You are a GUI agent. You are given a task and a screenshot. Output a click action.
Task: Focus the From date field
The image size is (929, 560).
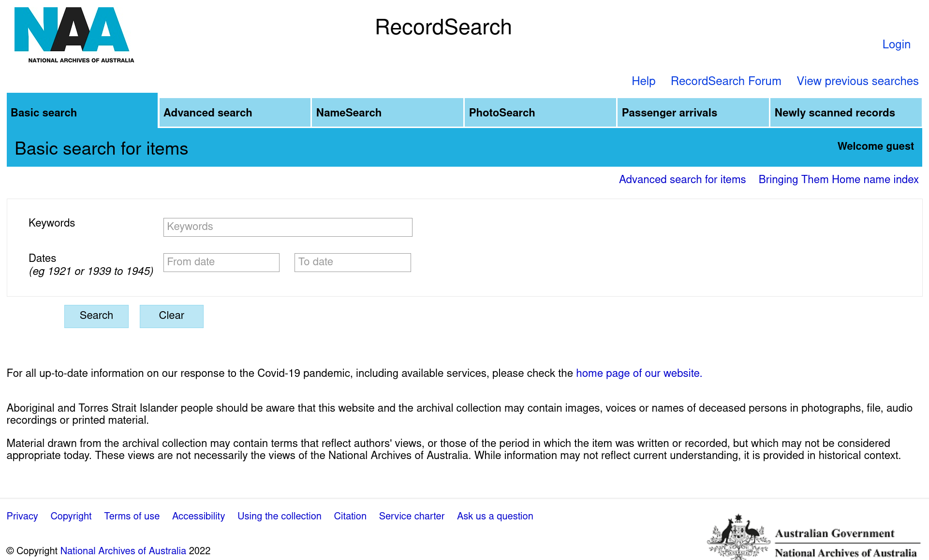click(221, 262)
